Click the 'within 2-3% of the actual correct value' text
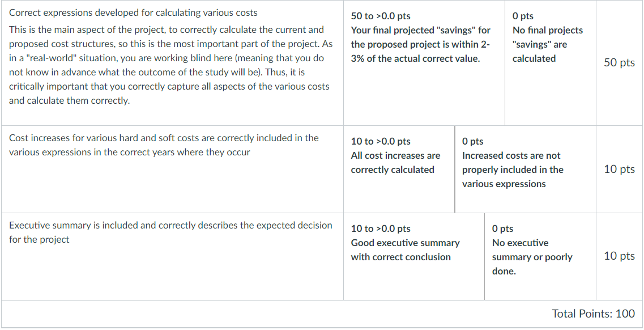The image size is (644, 330). 421,52
